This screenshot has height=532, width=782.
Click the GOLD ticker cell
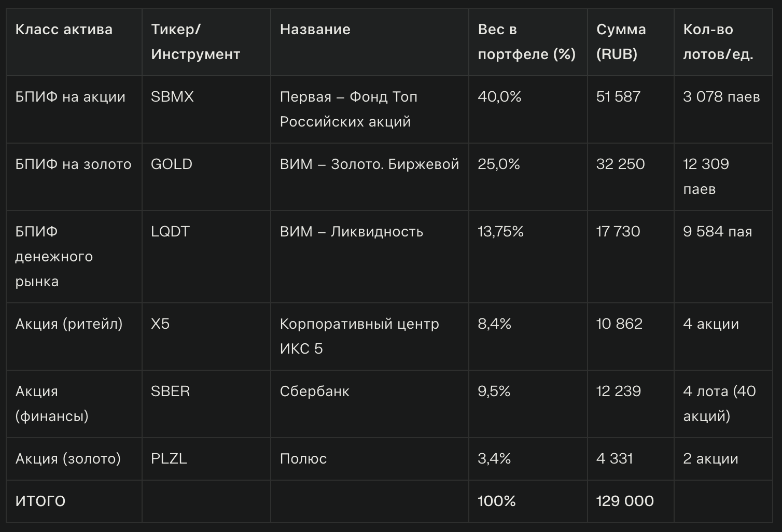pos(172,164)
